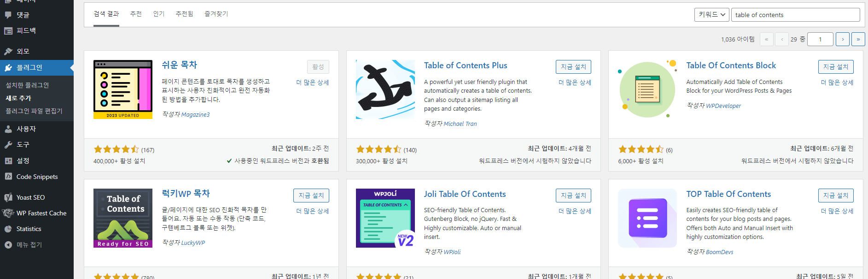The image size is (868, 279).
Task: Install TOP Table Of Contents now
Action: pos(836,196)
